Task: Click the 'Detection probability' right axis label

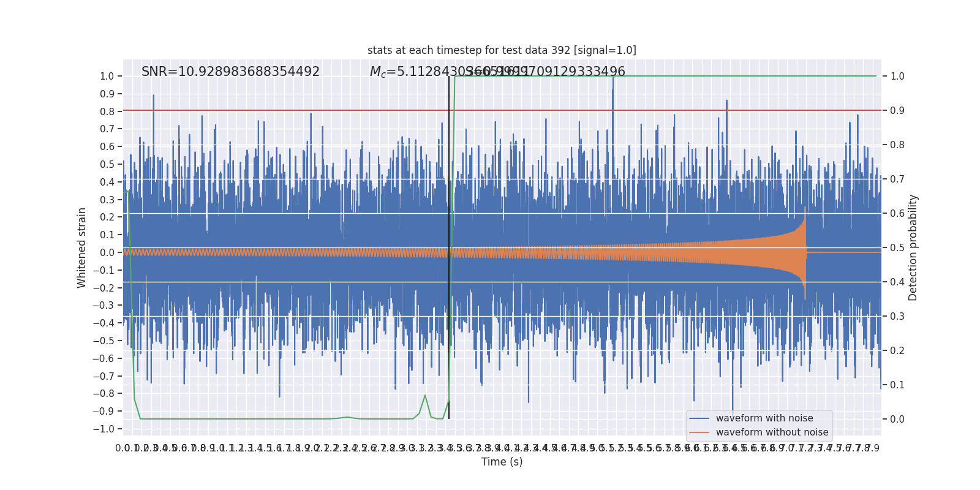Action: pyautogui.click(x=913, y=247)
